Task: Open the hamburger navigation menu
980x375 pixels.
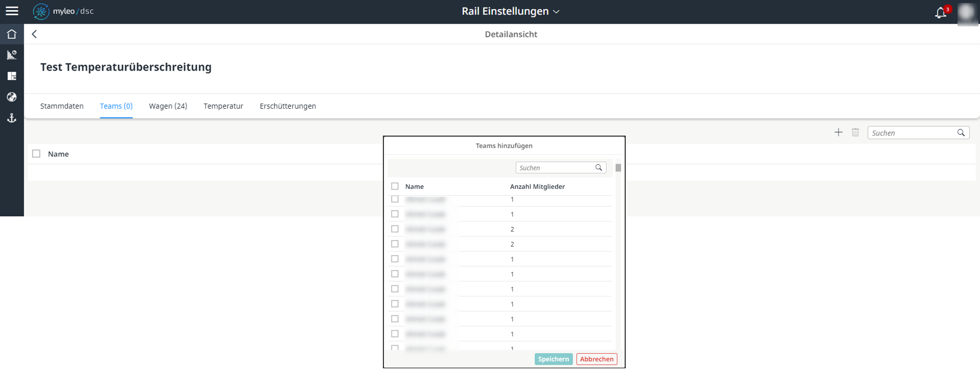Action: coord(12,11)
